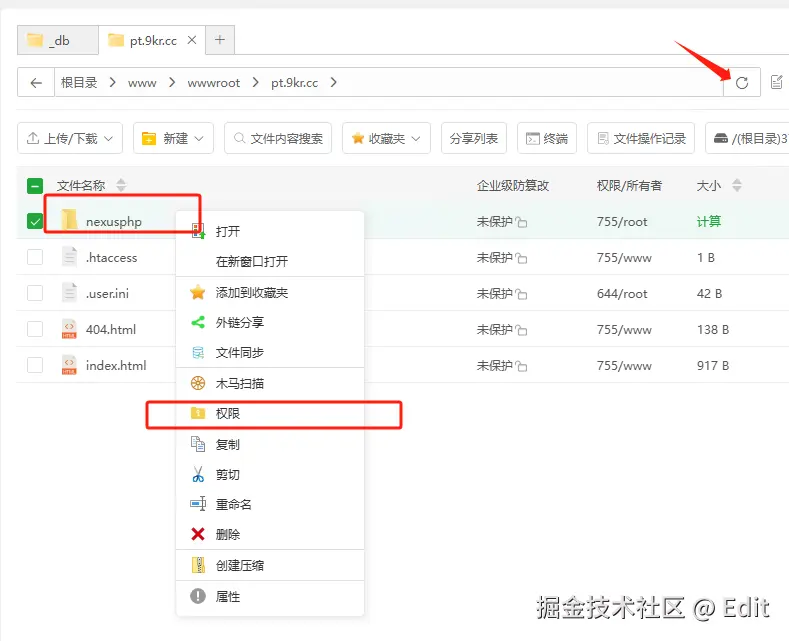Click the 404.html file icon

click(69, 329)
